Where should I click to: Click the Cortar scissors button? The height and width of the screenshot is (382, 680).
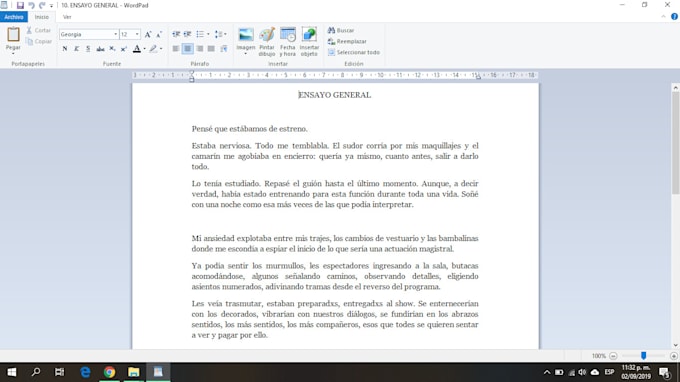[x=38, y=30]
